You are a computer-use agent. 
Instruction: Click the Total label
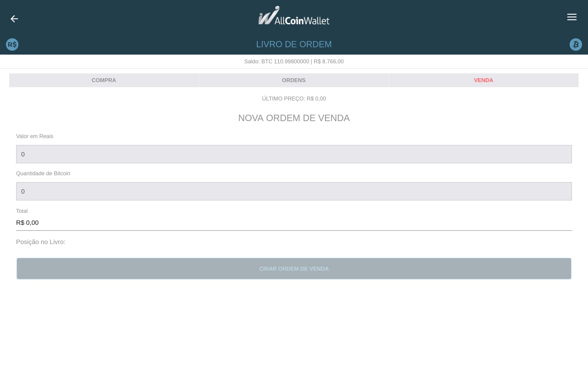pos(22,211)
